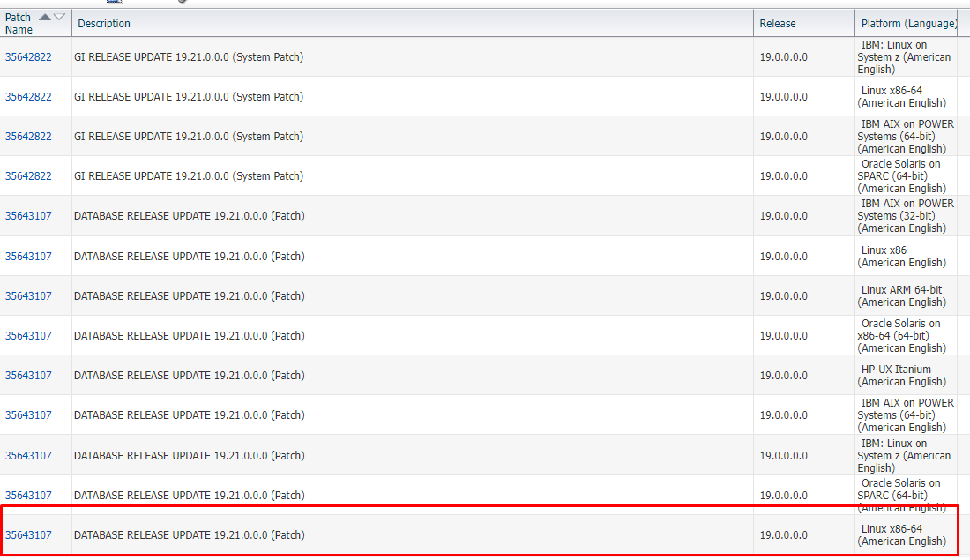Screen dimensions: 970x560
Task: Sort Patch Name column descending
Action: [58, 16]
